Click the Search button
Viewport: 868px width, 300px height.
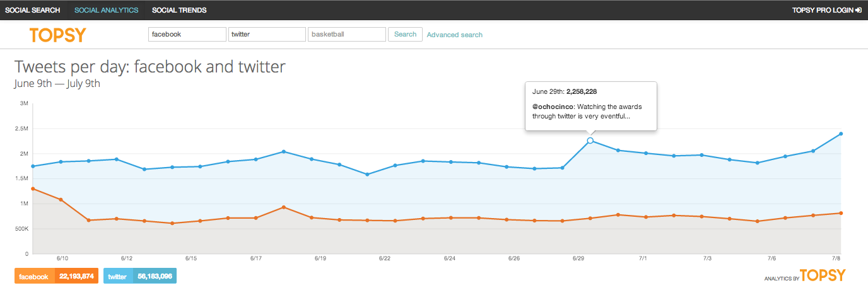point(405,34)
